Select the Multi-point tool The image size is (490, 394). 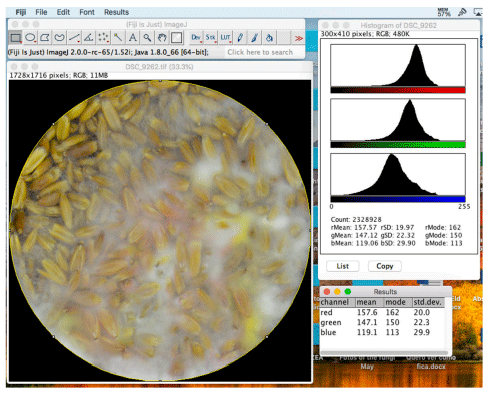click(x=103, y=38)
